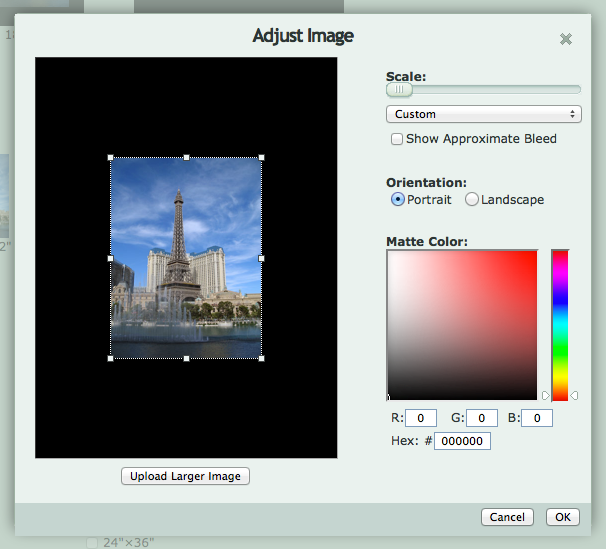Focus the G color value field
606x549 pixels.
(482, 418)
